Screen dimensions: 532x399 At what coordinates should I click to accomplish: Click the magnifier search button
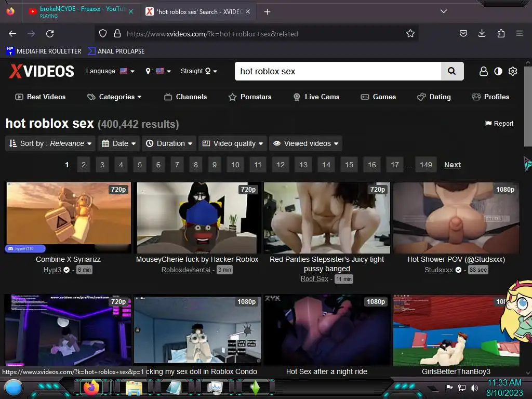click(x=452, y=71)
